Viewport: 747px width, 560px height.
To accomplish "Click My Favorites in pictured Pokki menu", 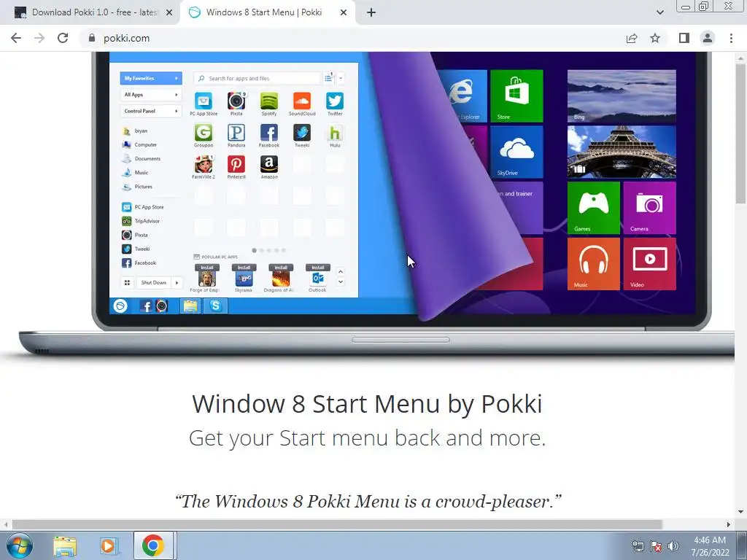I will 151,78.
